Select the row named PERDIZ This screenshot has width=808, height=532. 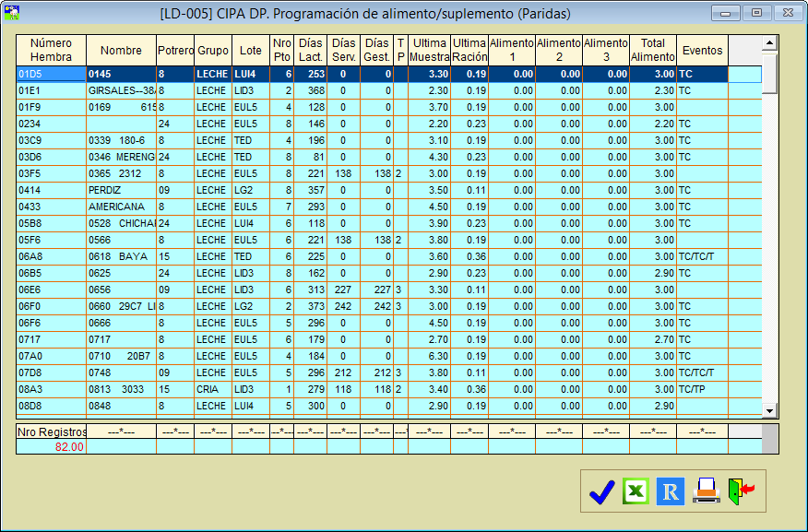pos(121,190)
